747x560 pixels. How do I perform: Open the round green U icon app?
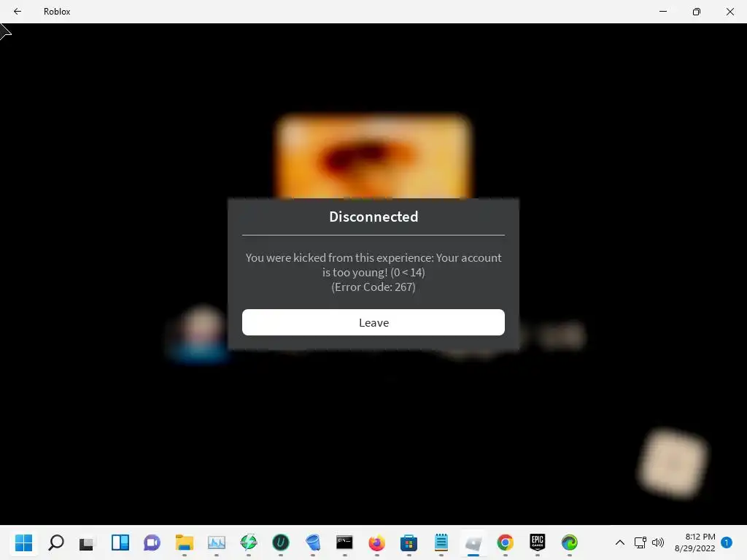(281, 542)
